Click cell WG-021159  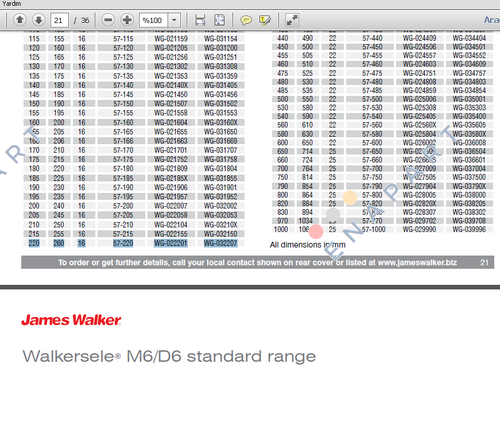pyautogui.click(x=171, y=39)
